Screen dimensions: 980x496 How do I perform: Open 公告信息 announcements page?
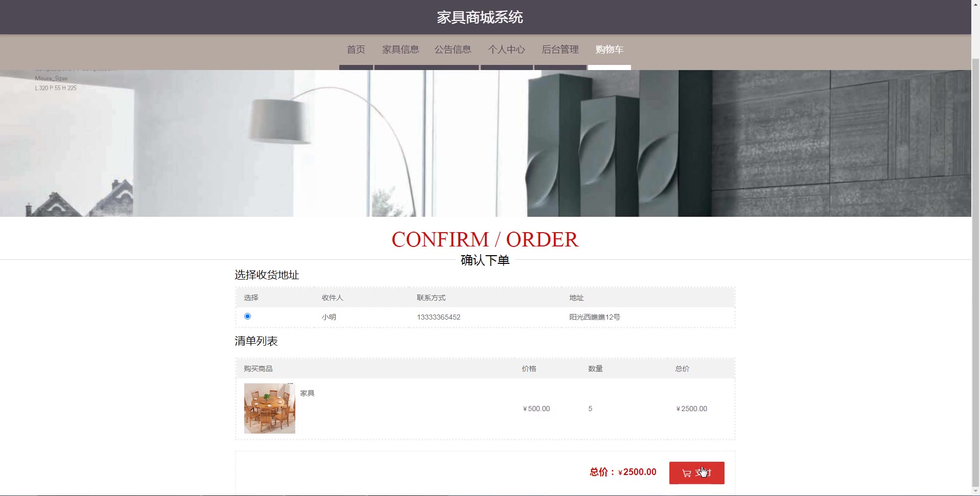(x=453, y=50)
